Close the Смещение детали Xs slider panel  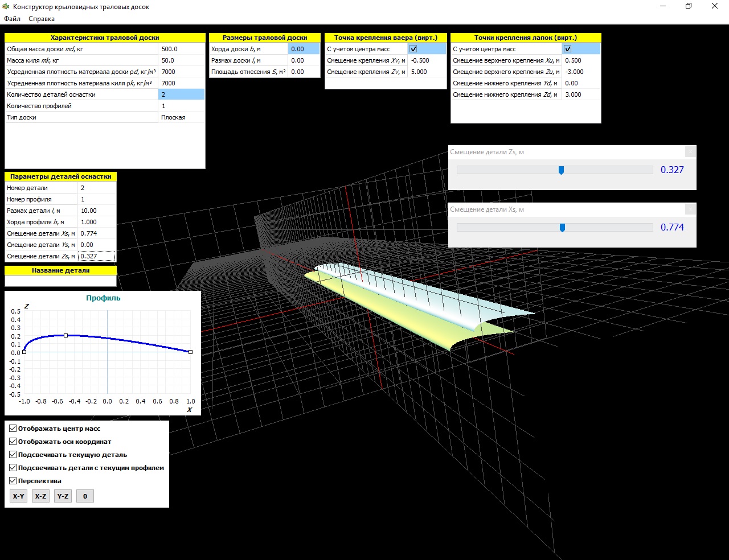click(x=690, y=209)
